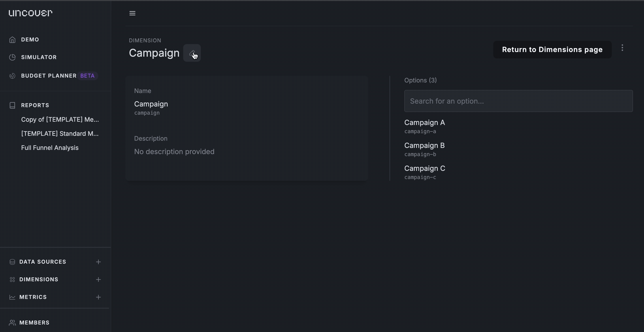Screen dimensions: 644x332
Task: Add a new dimension with plus icon
Action: pyautogui.click(x=98, y=279)
